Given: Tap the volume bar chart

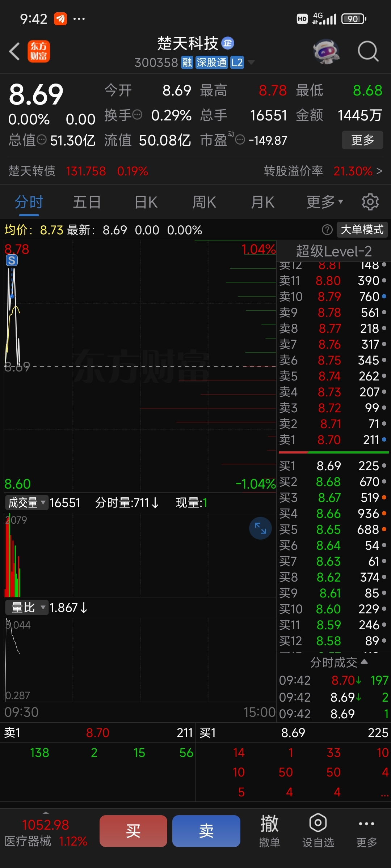Looking at the screenshot, I should pos(140,555).
